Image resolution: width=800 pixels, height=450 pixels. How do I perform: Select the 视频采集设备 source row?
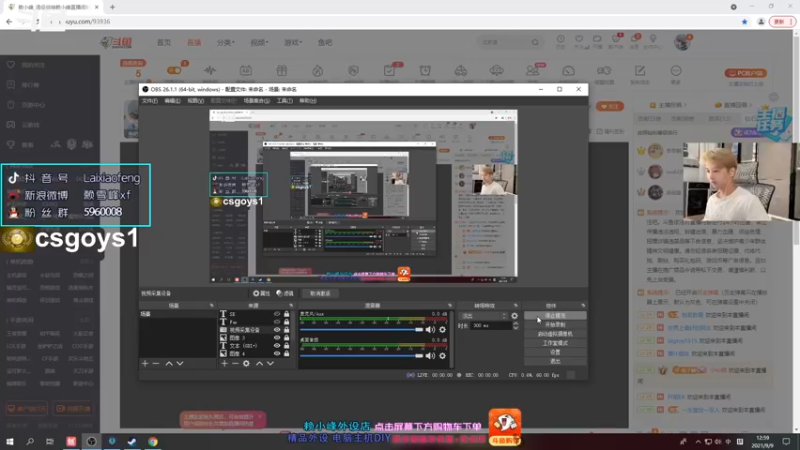tap(255, 330)
